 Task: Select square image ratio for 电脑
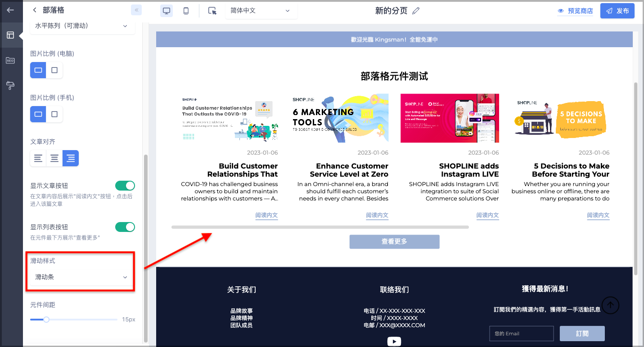tap(54, 70)
